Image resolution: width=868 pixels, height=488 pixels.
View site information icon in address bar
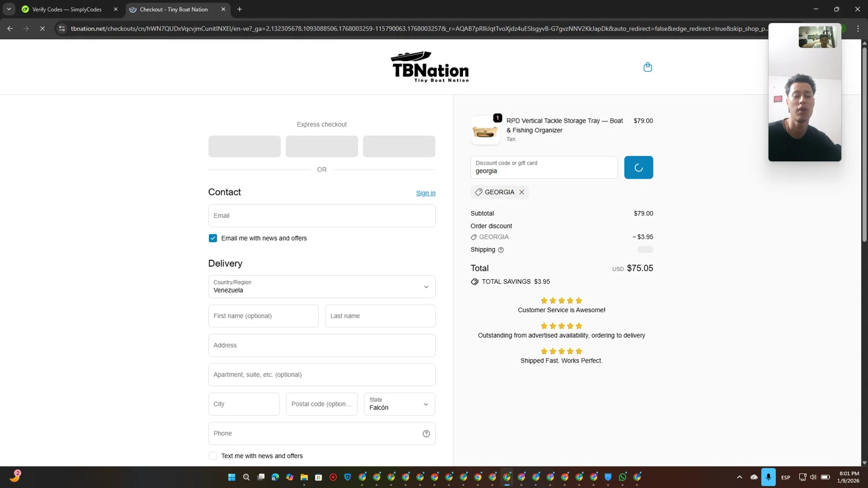point(62,28)
